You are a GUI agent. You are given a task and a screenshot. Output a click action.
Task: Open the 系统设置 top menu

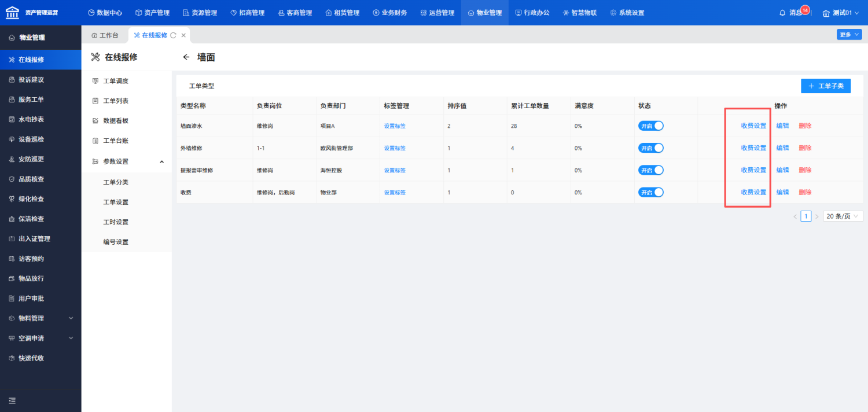pos(627,13)
